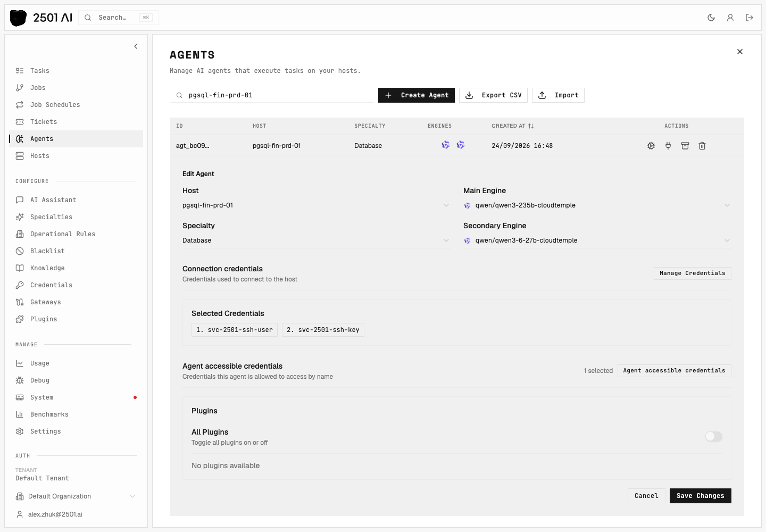The image size is (766, 532).
Task: Open Credentials in sidebar
Action: 76,285
